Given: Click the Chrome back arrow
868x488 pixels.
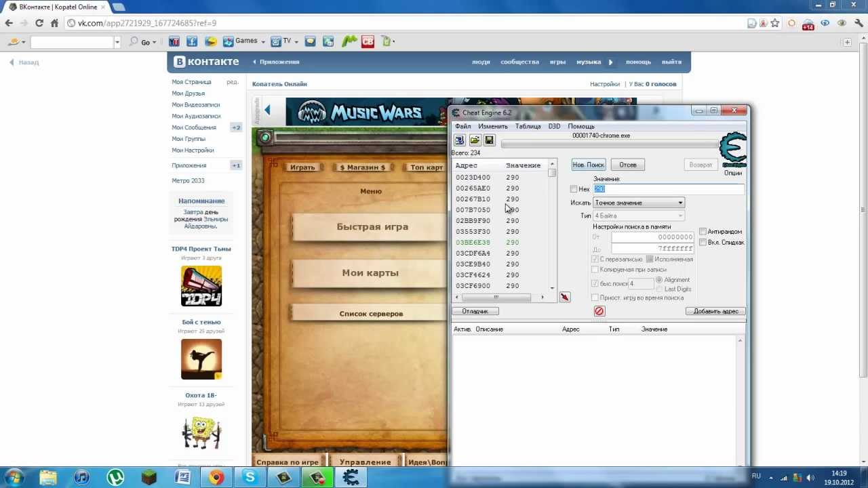Looking at the screenshot, I should (9, 23).
